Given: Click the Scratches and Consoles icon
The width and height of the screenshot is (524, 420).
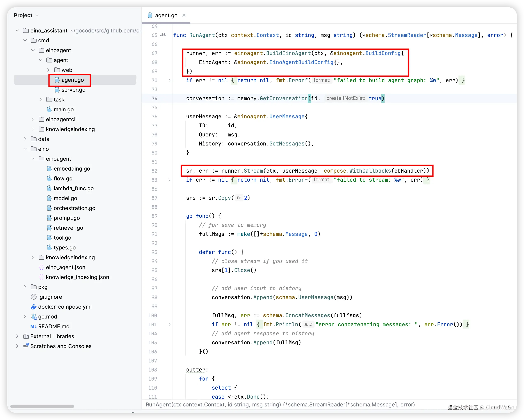Looking at the screenshot, I should [x=26, y=346].
